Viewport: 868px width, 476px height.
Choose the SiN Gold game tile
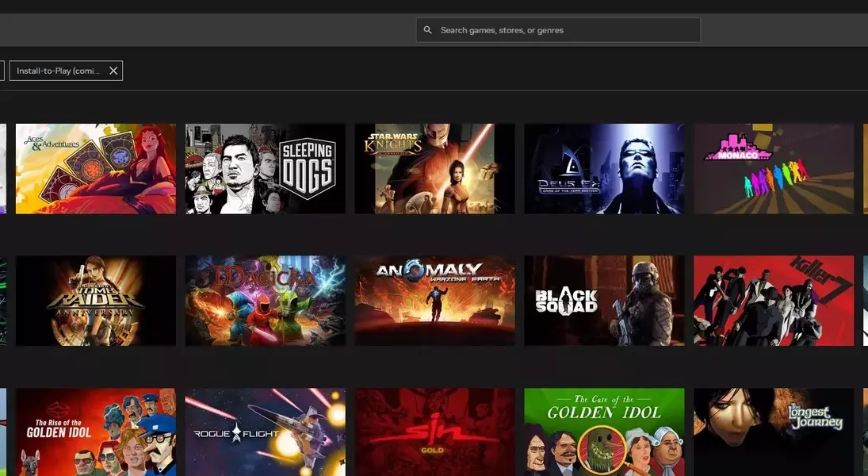434,432
